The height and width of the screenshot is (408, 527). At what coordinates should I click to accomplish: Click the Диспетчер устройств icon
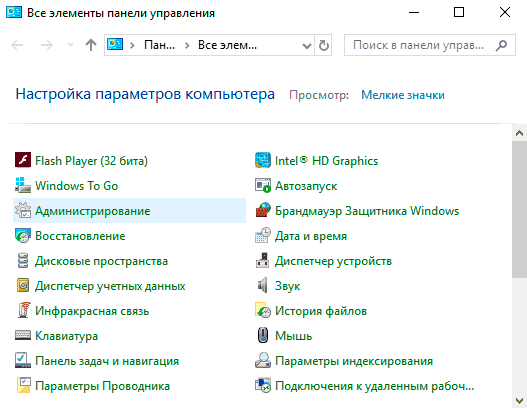263,260
